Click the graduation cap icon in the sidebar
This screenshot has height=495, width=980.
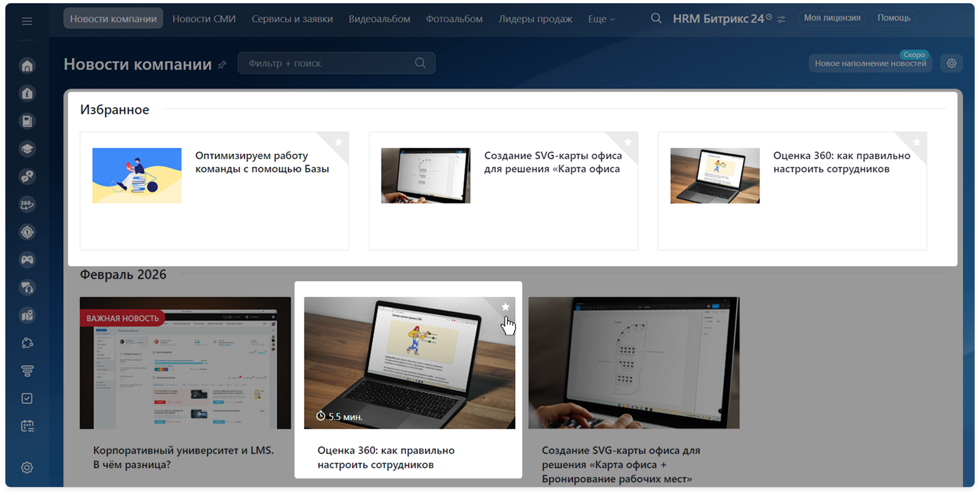pos(27,149)
